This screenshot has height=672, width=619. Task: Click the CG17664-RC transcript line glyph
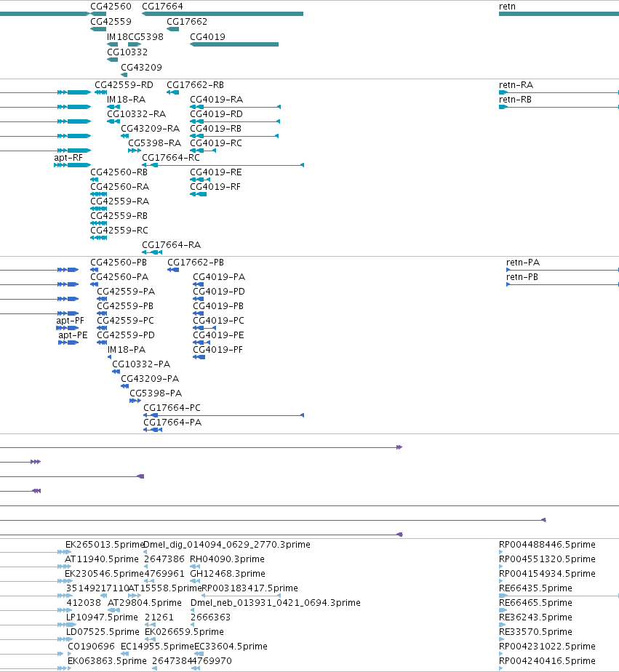point(223,165)
